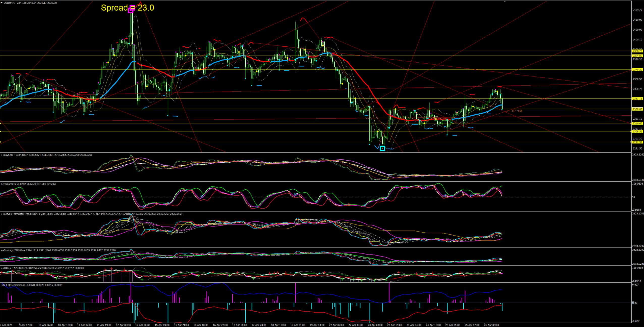The height and width of the screenshot is (327, 644).
Task: Click the ++BetyX+TerminatorTrend+NRP++ indicator label
Action: (x=20, y=214)
